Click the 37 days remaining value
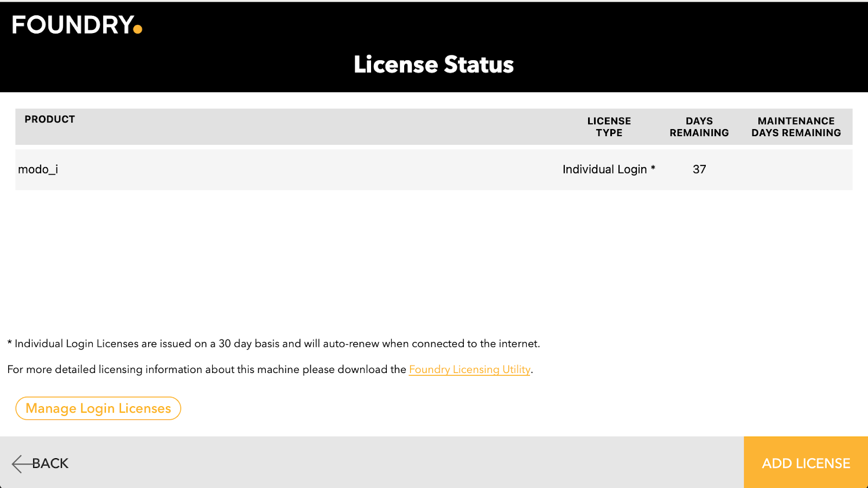The height and width of the screenshot is (488, 868). [x=699, y=170]
